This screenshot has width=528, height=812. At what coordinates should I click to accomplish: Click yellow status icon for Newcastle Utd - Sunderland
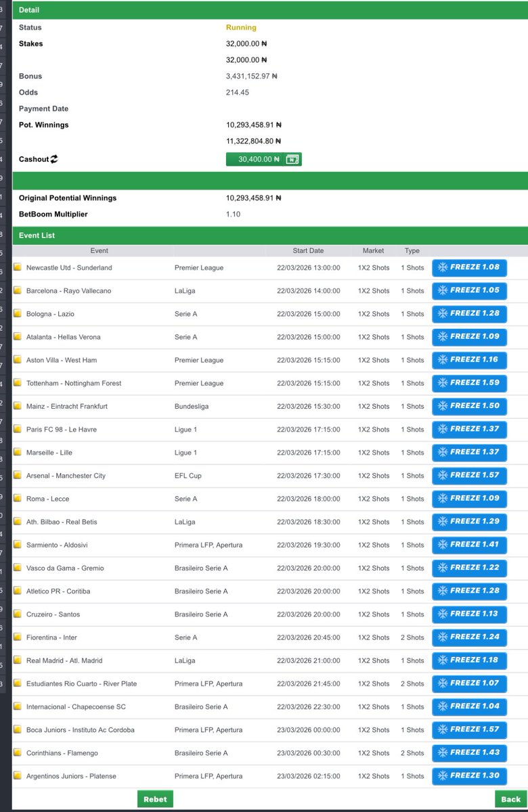(x=18, y=267)
